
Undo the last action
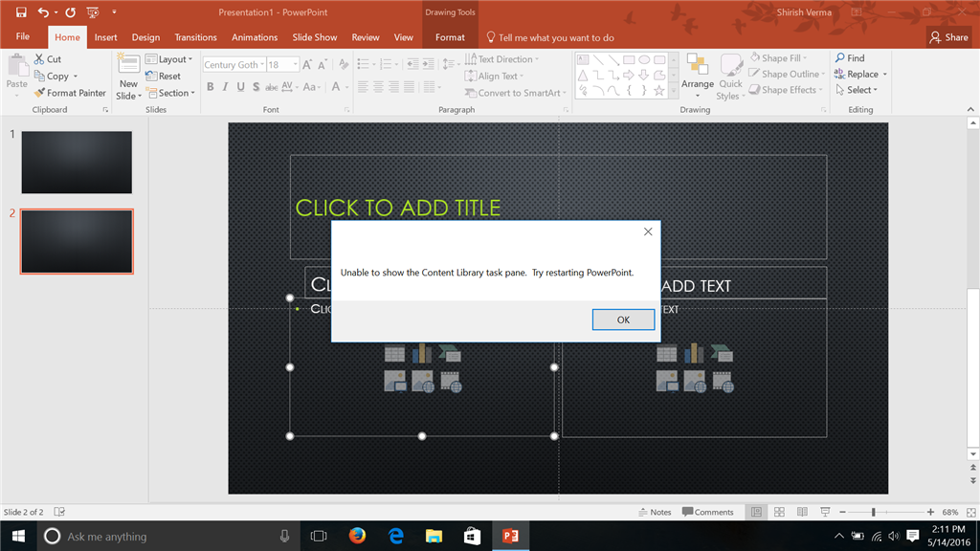(x=43, y=11)
